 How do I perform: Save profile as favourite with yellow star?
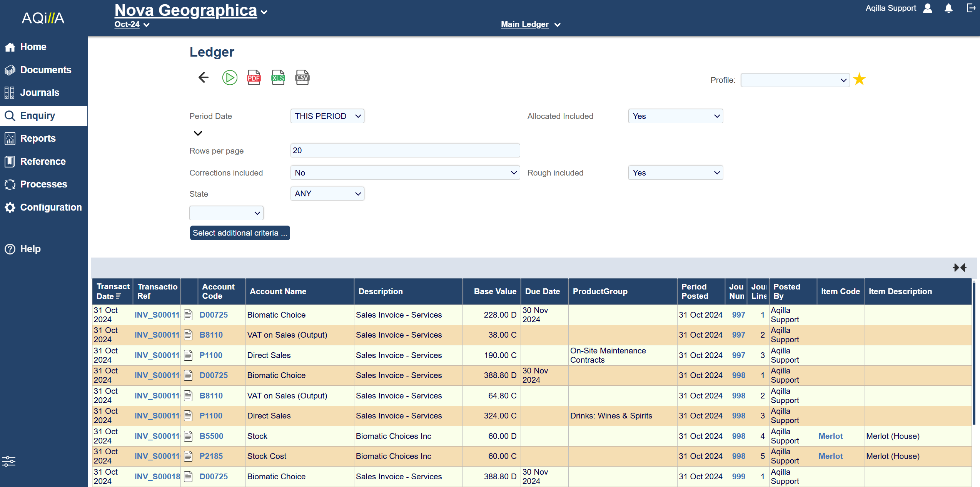[x=859, y=80]
